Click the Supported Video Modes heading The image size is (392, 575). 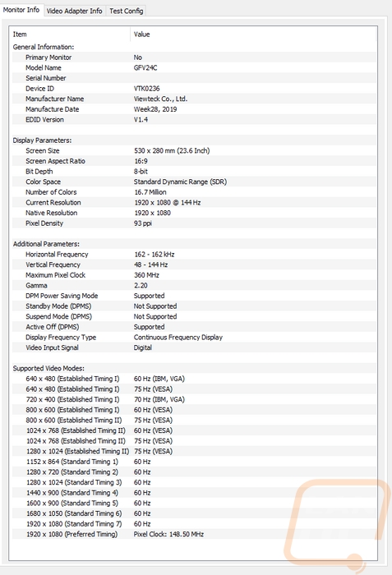click(48, 368)
